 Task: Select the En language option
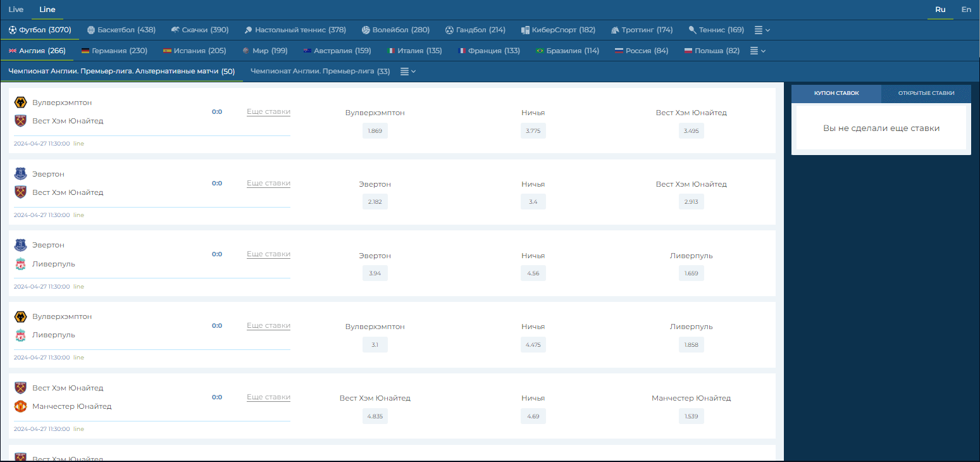pos(966,9)
